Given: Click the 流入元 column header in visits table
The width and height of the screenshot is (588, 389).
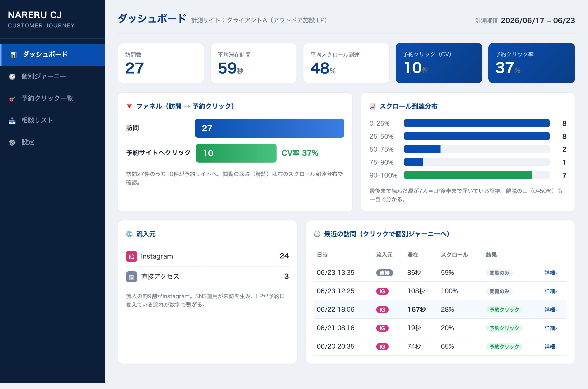Looking at the screenshot, I should 384,255.
